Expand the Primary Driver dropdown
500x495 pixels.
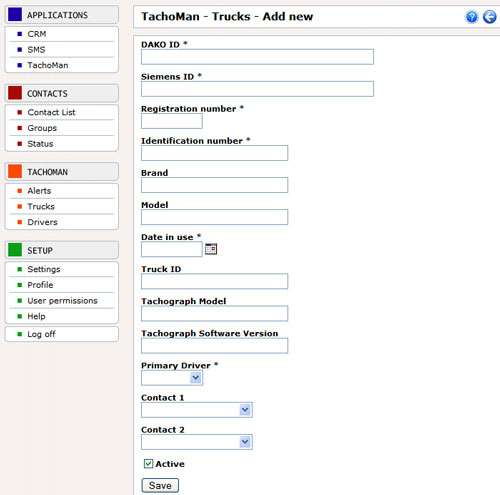click(172, 378)
